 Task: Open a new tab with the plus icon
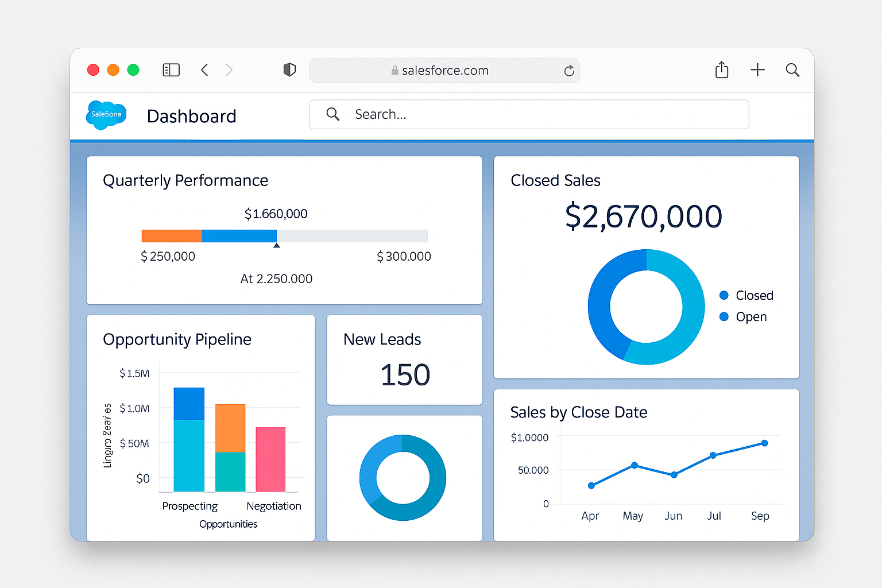(x=757, y=69)
